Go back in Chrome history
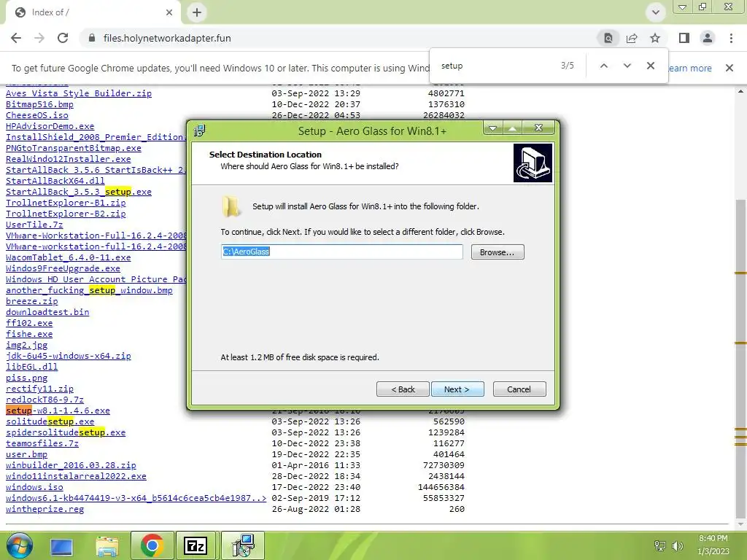The height and width of the screenshot is (560, 747). (16, 38)
